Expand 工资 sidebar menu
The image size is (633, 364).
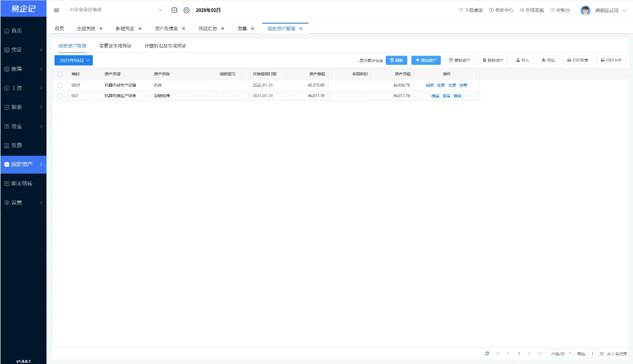23,88
